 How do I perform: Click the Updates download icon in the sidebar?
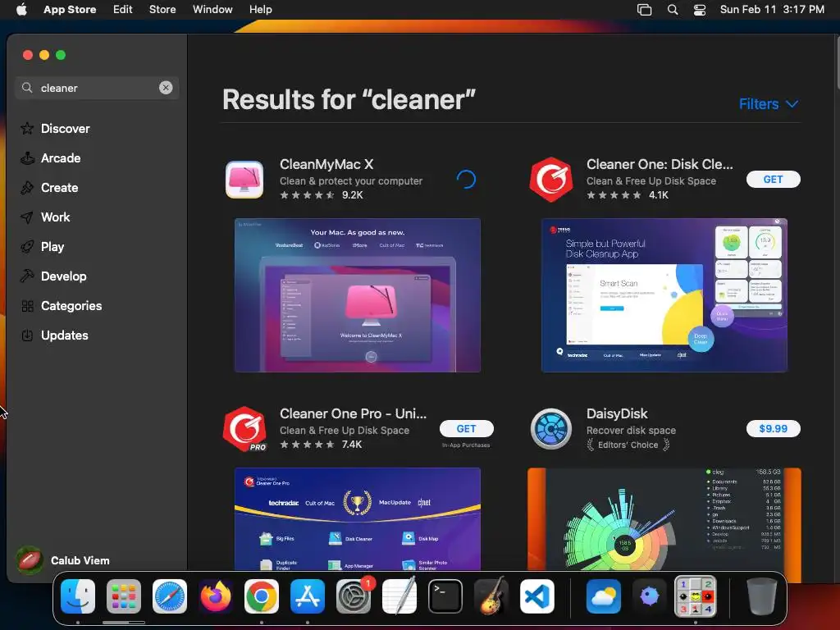(27, 336)
